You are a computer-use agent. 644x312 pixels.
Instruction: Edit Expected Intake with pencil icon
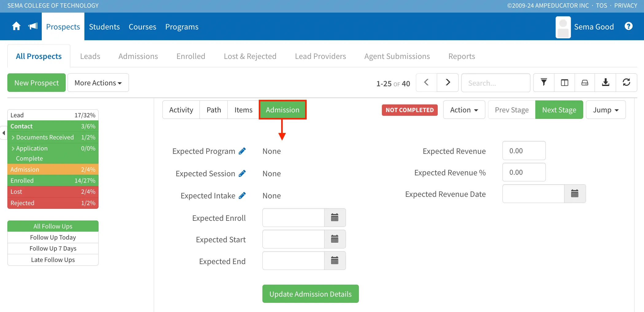(x=242, y=196)
